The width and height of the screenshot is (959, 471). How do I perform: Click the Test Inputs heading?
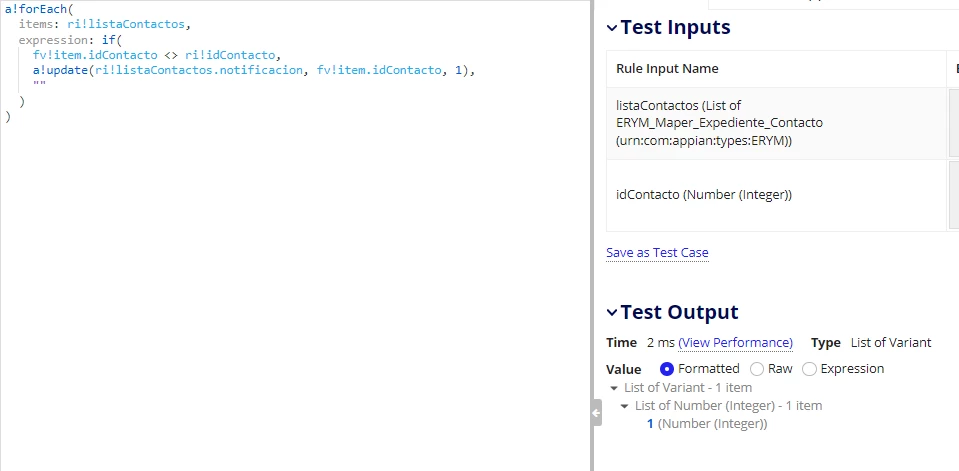(675, 28)
